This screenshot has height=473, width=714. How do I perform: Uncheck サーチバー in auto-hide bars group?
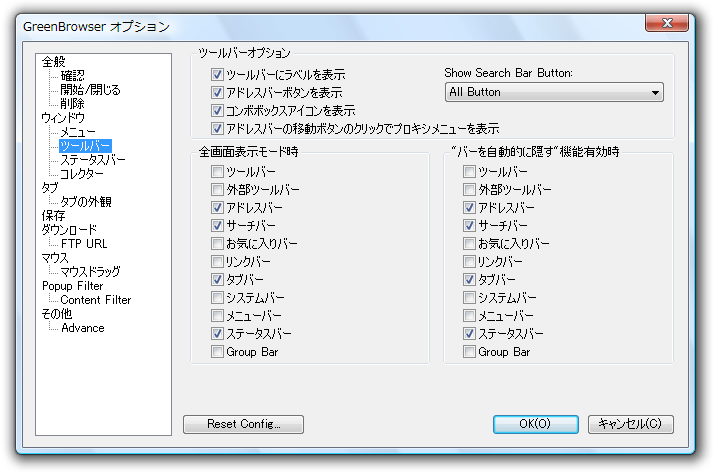[x=469, y=225]
